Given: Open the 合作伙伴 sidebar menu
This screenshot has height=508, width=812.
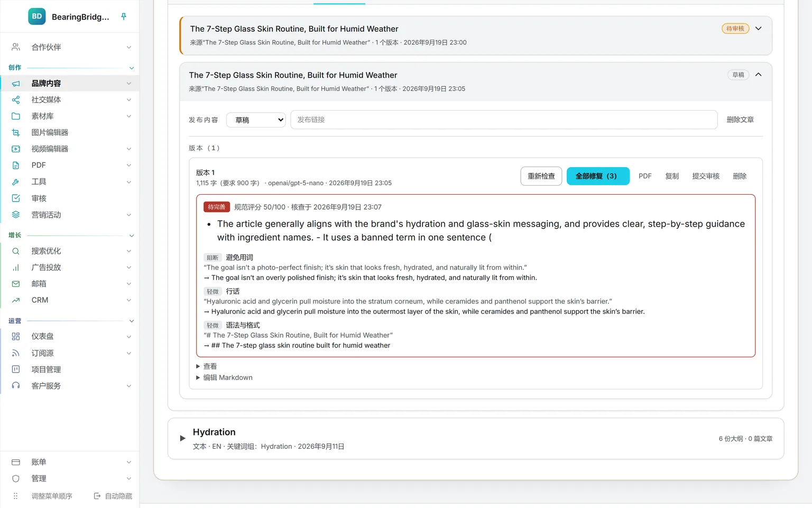Looking at the screenshot, I should click(70, 47).
